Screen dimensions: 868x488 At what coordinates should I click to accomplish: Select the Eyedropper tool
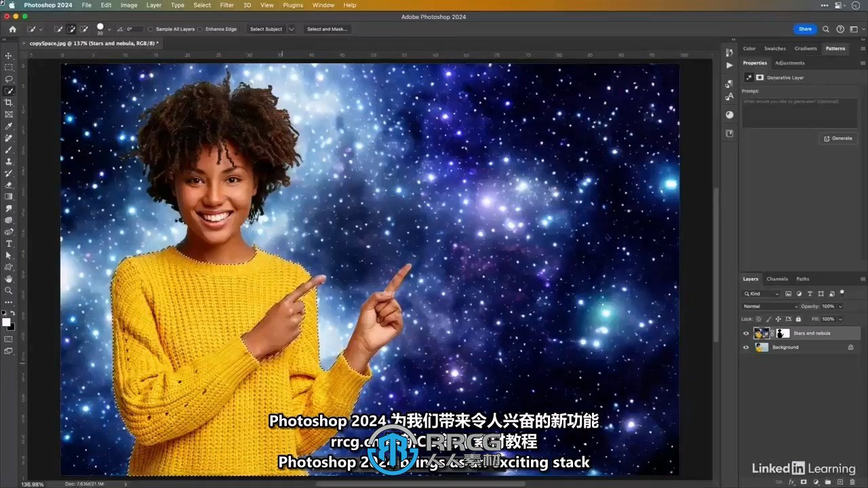(9, 126)
